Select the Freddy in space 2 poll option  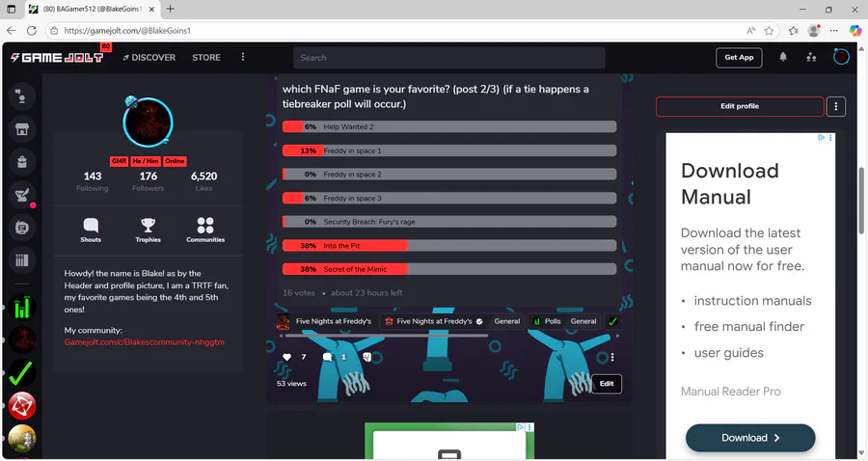pos(448,175)
